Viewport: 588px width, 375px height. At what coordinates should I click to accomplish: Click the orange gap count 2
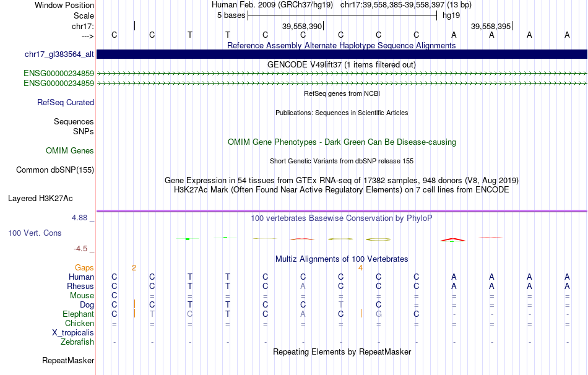click(x=134, y=268)
